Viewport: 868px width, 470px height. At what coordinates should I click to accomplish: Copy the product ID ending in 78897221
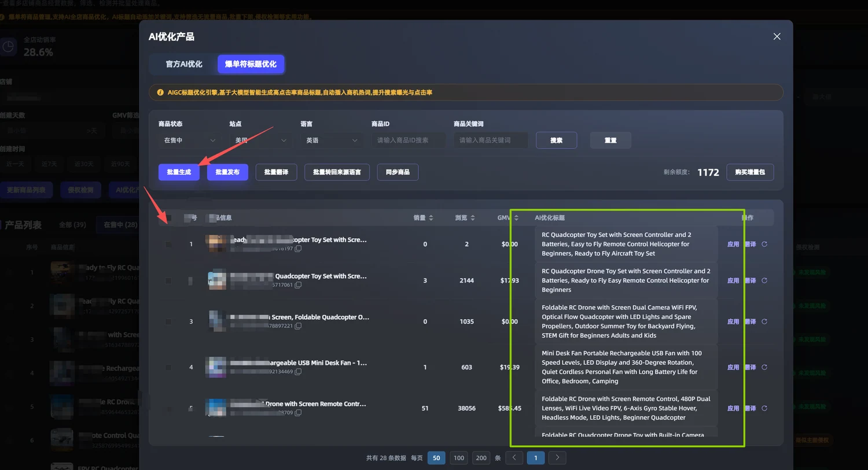point(298,326)
